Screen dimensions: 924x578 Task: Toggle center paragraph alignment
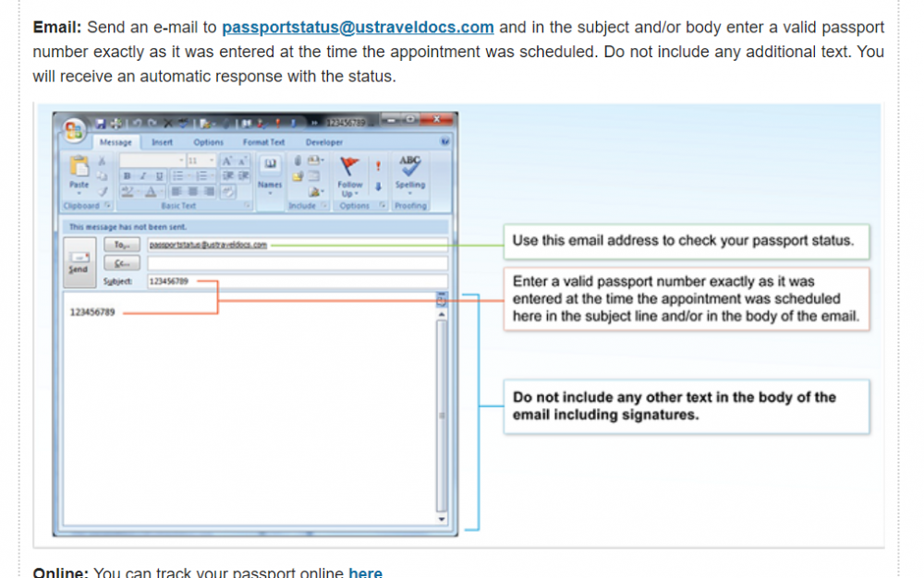(193, 191)
